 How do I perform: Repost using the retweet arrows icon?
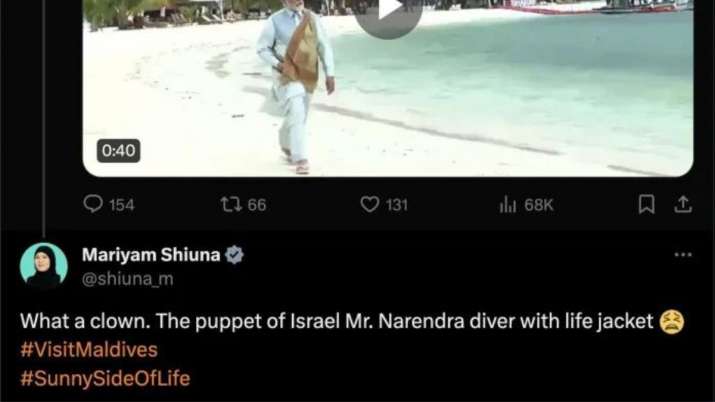(x=231, y=205)
